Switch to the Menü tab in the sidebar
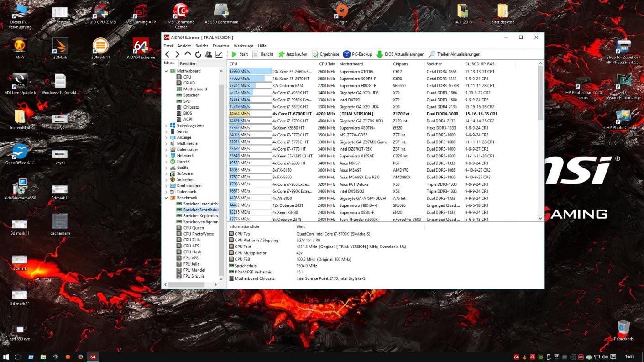Screen dimensions: 644x362 169,63
